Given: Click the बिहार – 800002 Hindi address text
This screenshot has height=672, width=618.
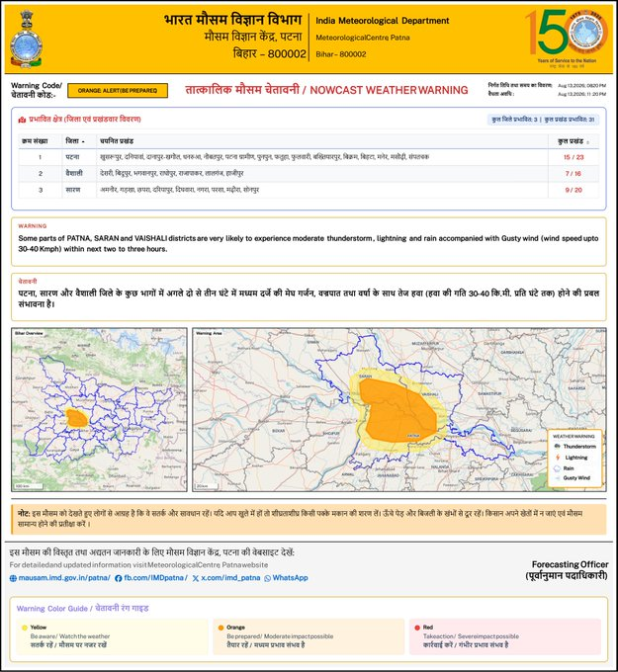Looking at the screenshot, I should pos(269,54).
